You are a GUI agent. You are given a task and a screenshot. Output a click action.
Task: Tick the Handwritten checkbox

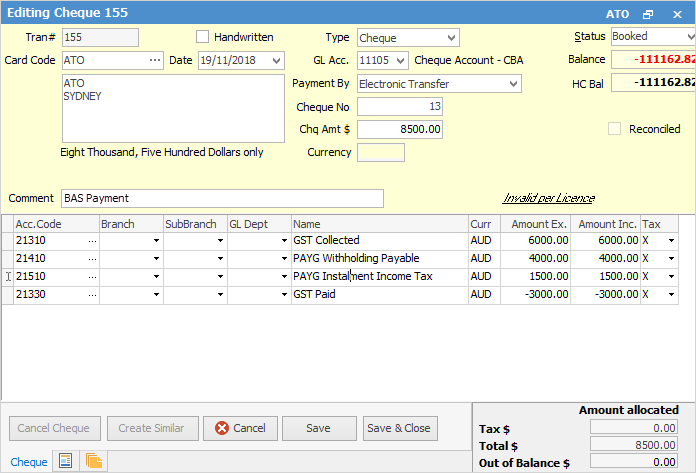[204, 38]
